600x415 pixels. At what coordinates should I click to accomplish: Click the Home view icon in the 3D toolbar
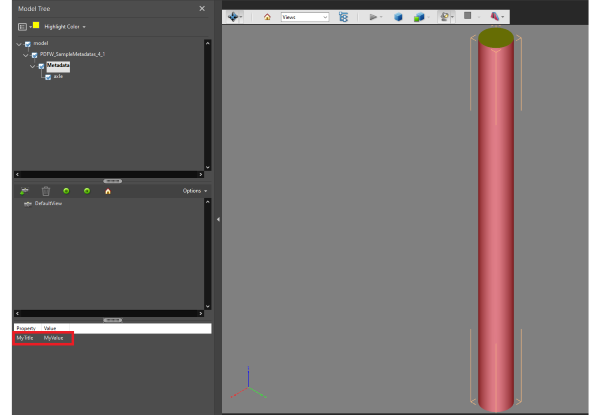click(x=267, y=17)
